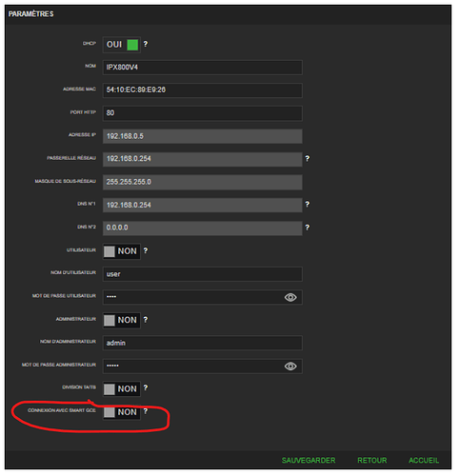This screenshot has width=460, height=476.
Task: Click the help icon next to DHCP
Action: [146, 44]
